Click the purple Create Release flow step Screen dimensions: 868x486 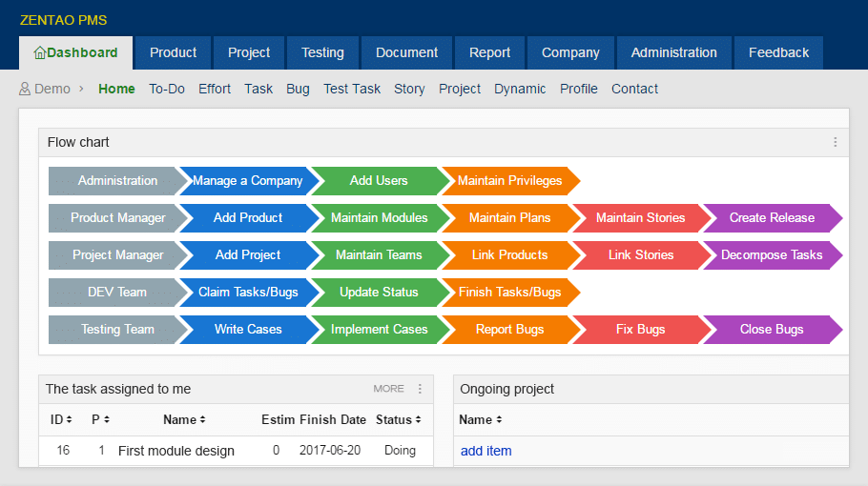tap(771, 217)
